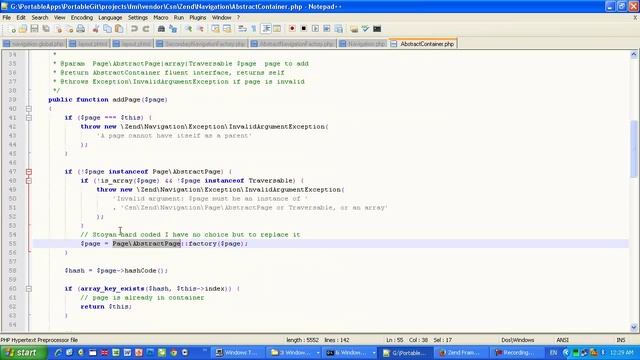Save the current recorded macro icon
The width and height of the screenshot is (640, 360).
point(338,29)
